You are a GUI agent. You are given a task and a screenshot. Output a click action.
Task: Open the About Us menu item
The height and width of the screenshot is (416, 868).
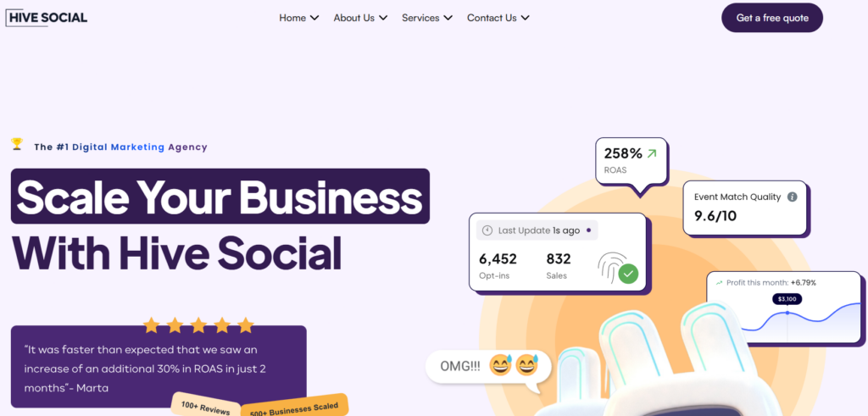click(353, 18)
